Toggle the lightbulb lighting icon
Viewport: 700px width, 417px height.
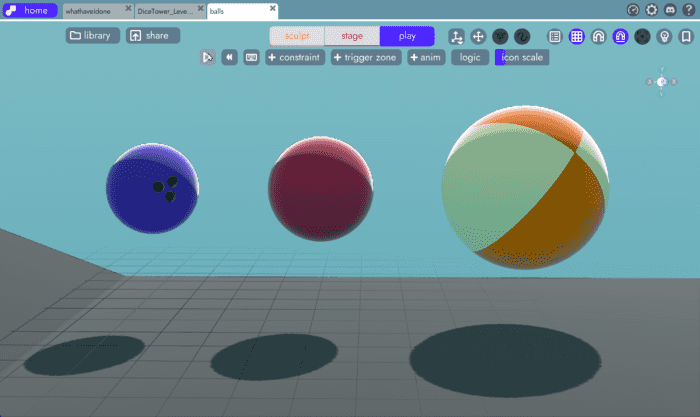click(x=664, y=37)
